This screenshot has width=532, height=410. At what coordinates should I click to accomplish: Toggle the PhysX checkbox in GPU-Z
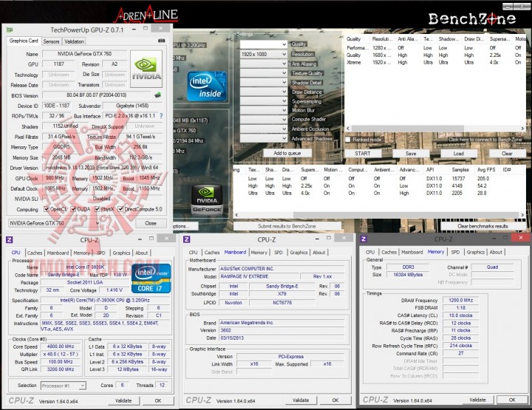(98, 209)
